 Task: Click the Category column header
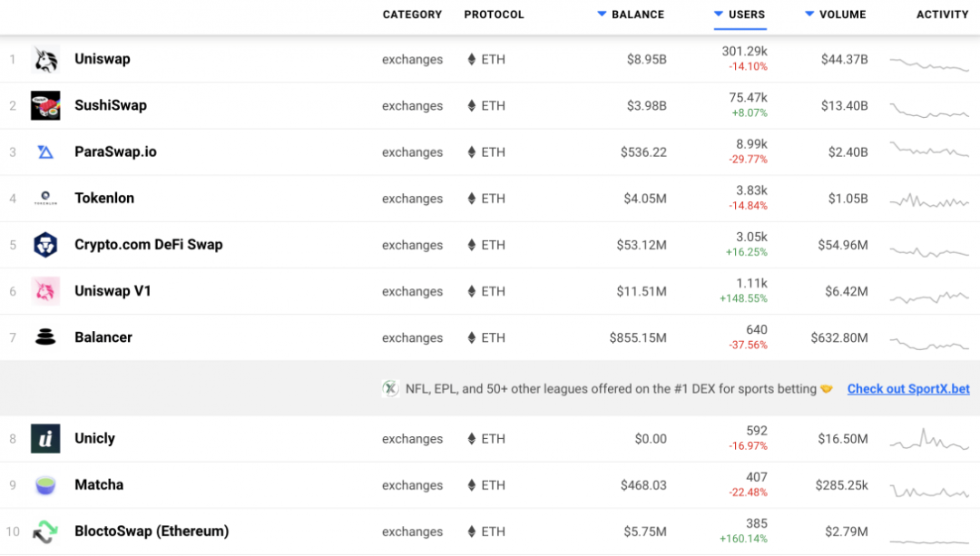pyautogui.click(x=413, y=15)
